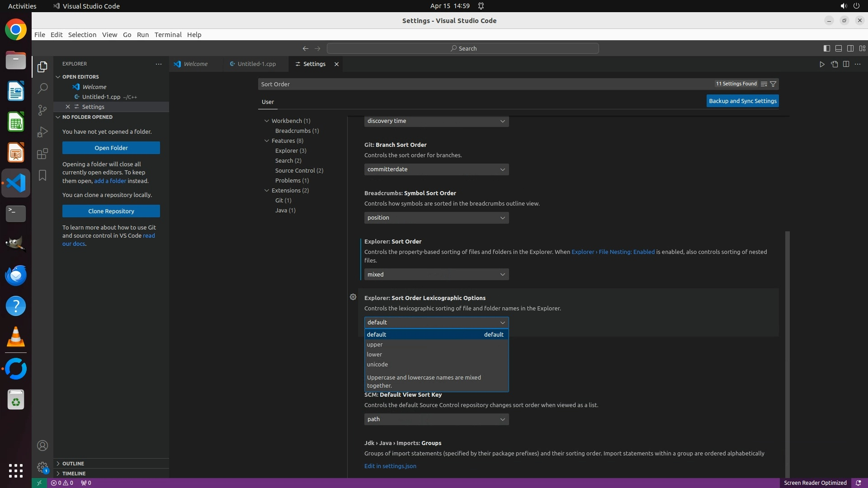This screenshot has width=868, height=488.
Task: Click the settings filter funnel icon
Action: pos(773,84)
